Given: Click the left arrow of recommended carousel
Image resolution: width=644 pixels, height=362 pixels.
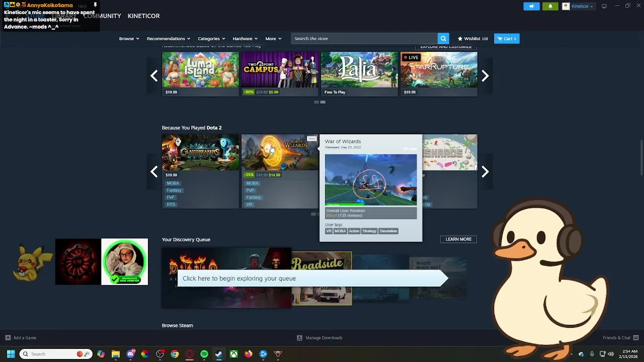Looking at the screenshot, I should pos(154,76).
